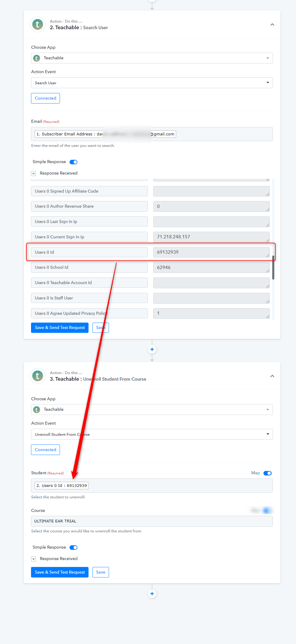Open Action Event dropdown Unenroll Student From Course
Screen dimensions: 296x644
(152, 434)
